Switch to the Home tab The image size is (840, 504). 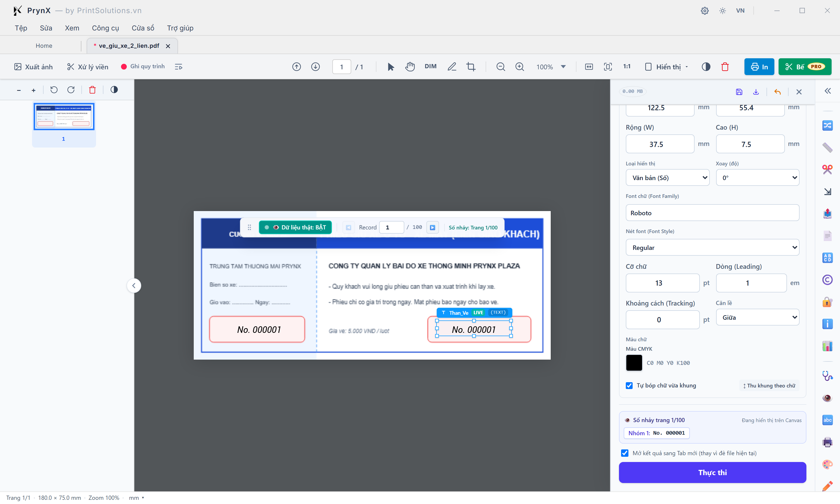tap(44, 45)
